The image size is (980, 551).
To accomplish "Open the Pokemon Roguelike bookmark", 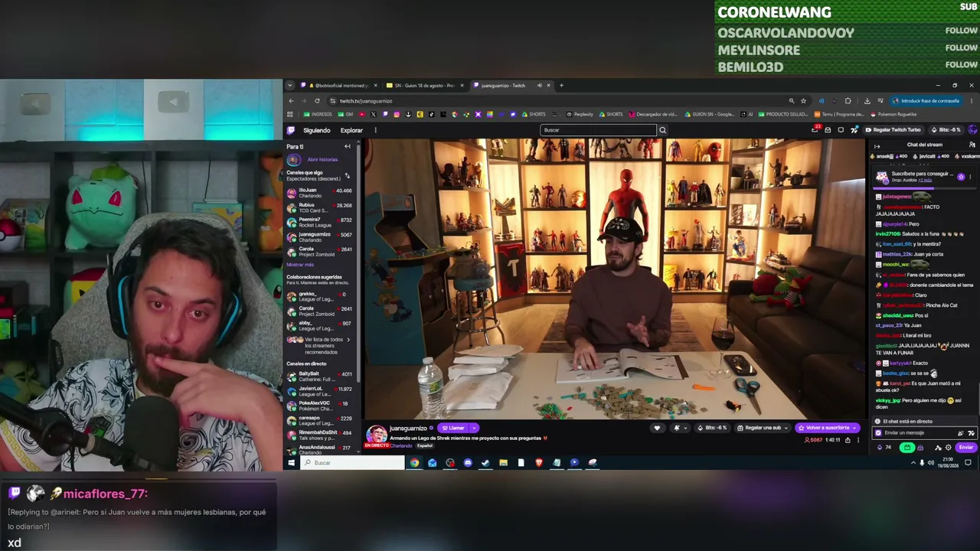I will (893, 115).
